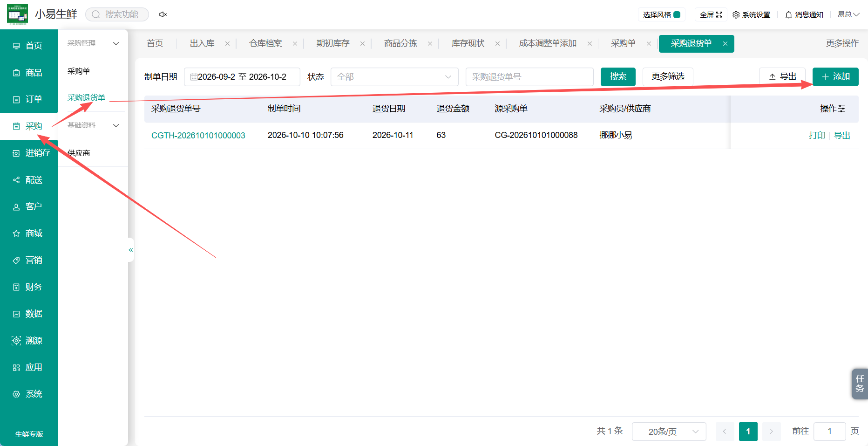
Task: Toggle the 选择风格 color swatch
Action: point(677,14)
